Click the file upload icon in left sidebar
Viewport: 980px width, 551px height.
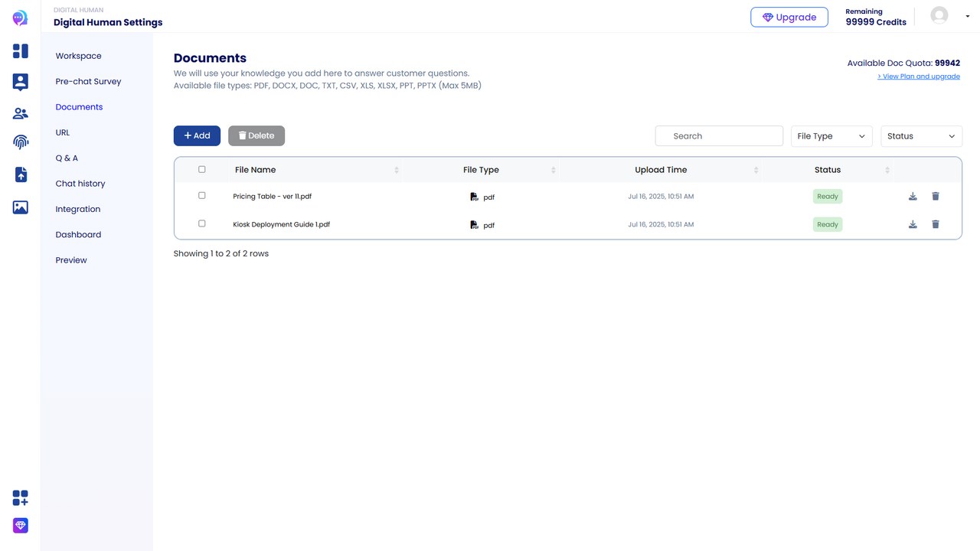coord(21,174)
